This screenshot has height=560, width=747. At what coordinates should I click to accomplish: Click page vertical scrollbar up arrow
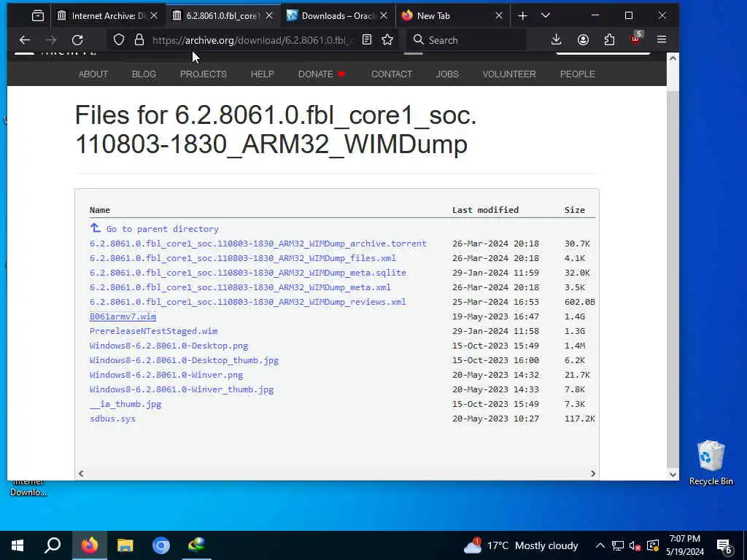point(673,58)
